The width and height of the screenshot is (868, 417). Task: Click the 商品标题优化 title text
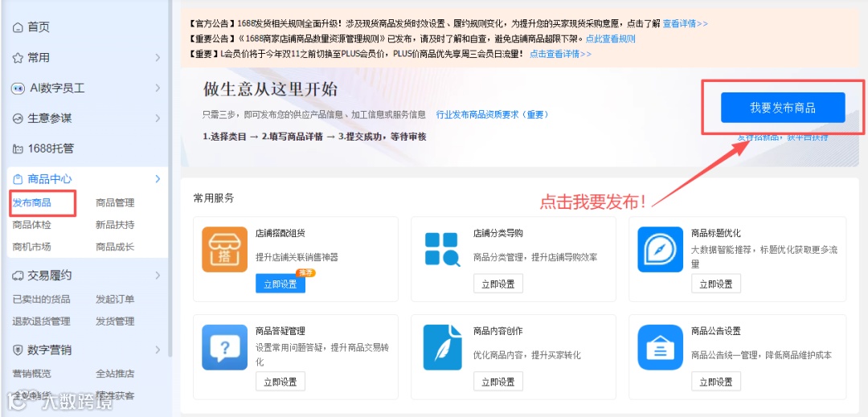[x=716, y=233]
